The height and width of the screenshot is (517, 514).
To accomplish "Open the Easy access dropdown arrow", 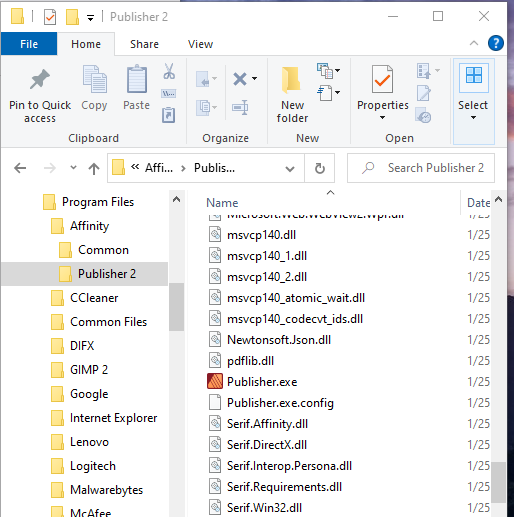I will 337,92.
